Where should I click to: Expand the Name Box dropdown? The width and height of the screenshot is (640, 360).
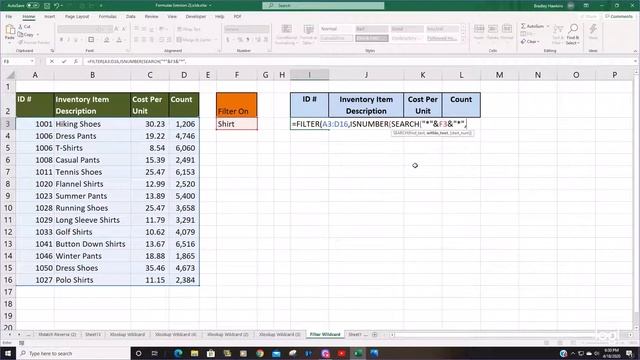click(32, 61)
